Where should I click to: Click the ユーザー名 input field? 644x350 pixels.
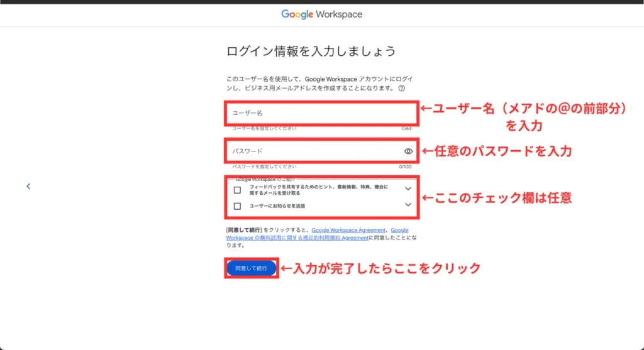click(314, 113)
